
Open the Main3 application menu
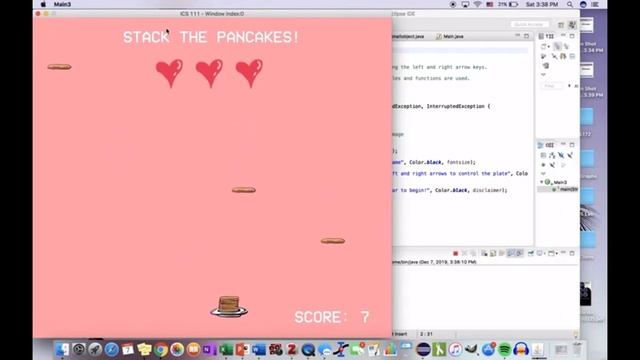(x=62, y=4)
